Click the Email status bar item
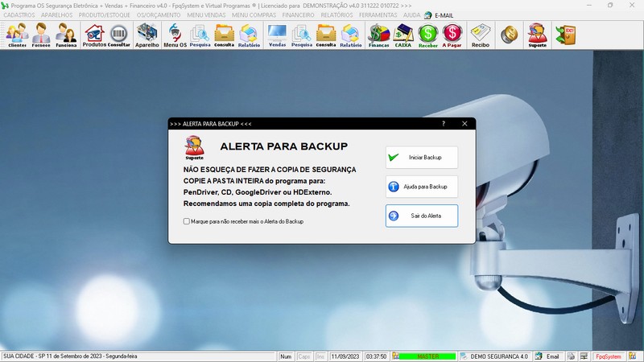Image resolution: width=644 pixels, height=362 pixels. 548,356
